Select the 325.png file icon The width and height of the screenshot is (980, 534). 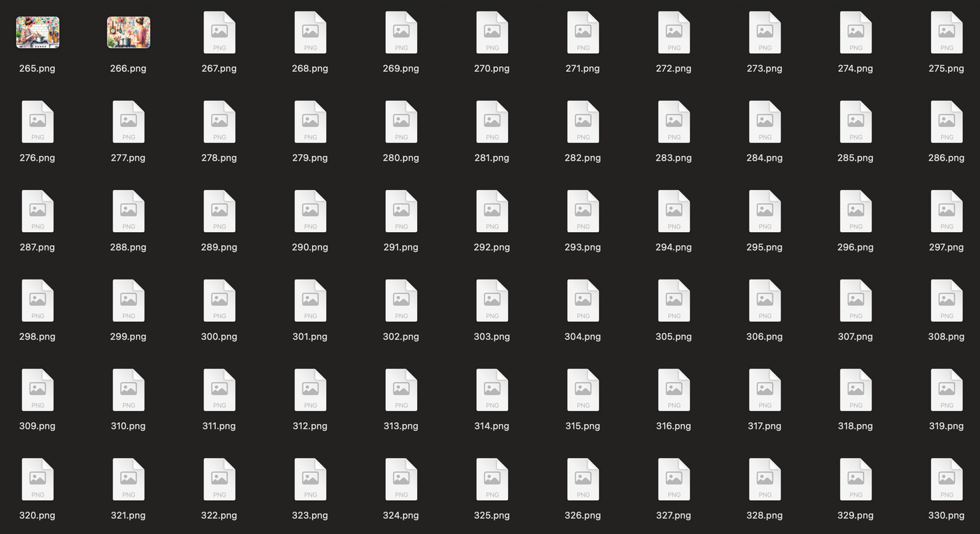(492, 480)
